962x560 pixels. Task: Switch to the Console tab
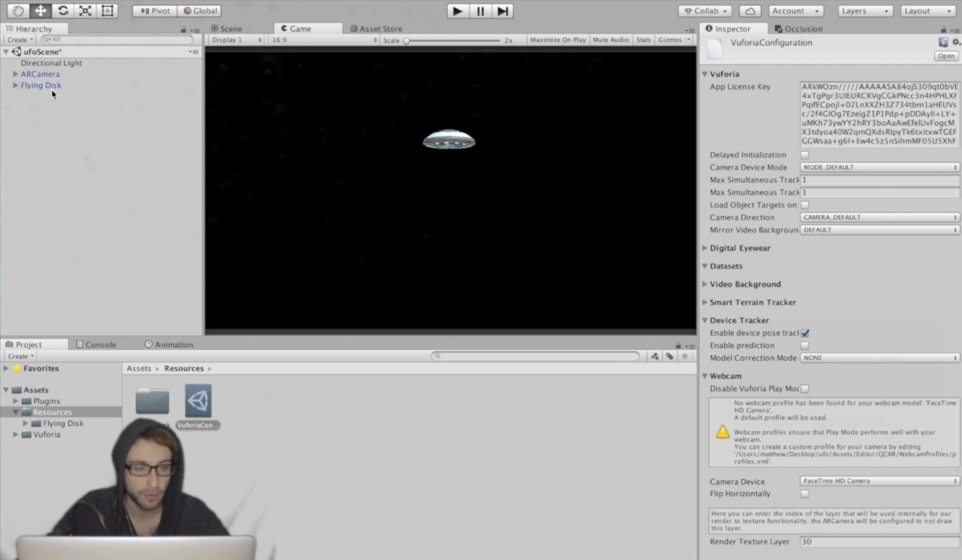[x=100, y=344]
